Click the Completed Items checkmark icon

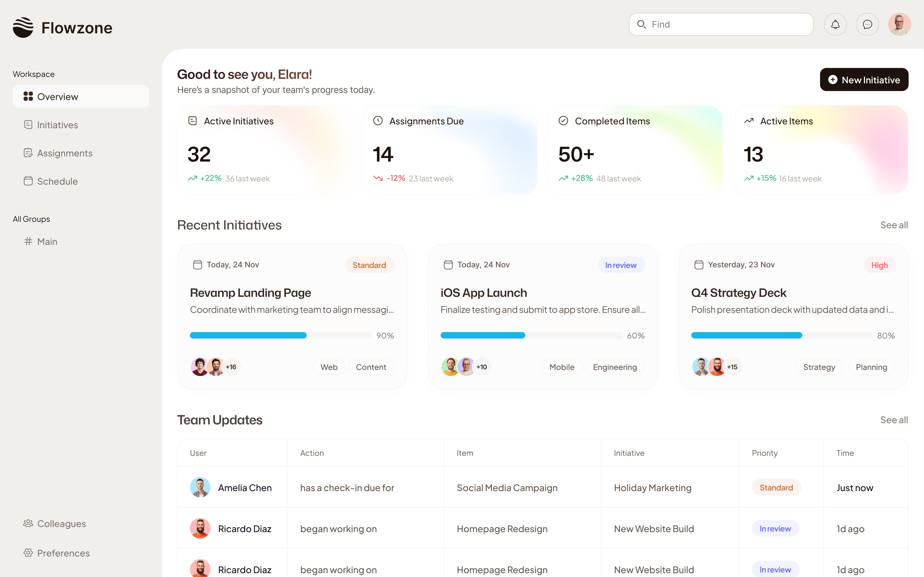pos(563,121)
